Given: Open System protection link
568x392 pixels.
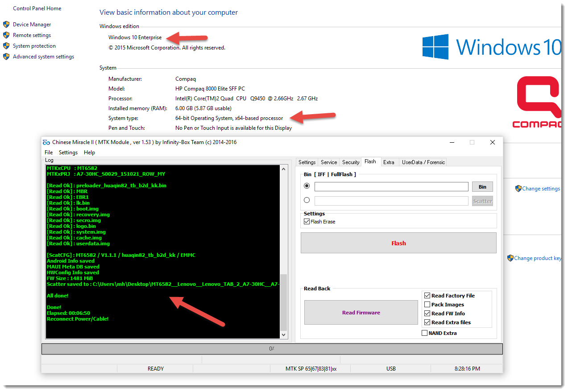Looking at the screenshot, I should pos(34,46).
